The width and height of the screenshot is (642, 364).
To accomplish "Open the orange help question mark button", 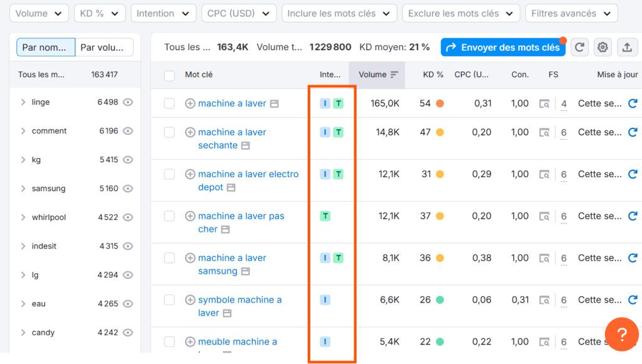I will pos(621,334).
